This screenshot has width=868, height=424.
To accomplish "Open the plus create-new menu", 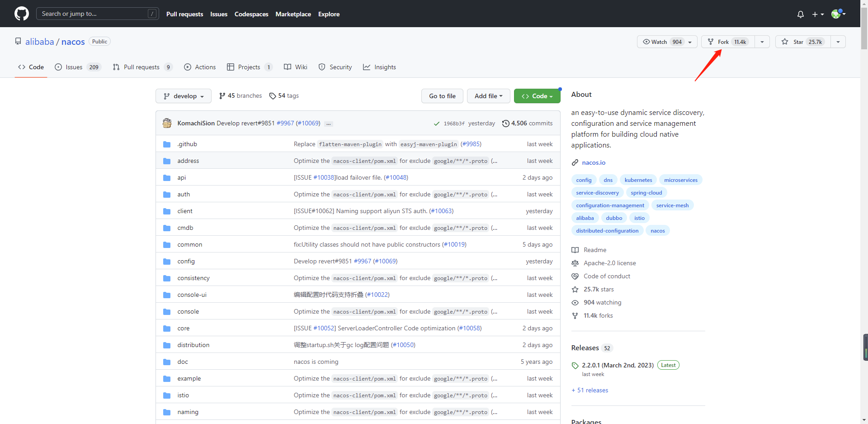I will [818, 14].
